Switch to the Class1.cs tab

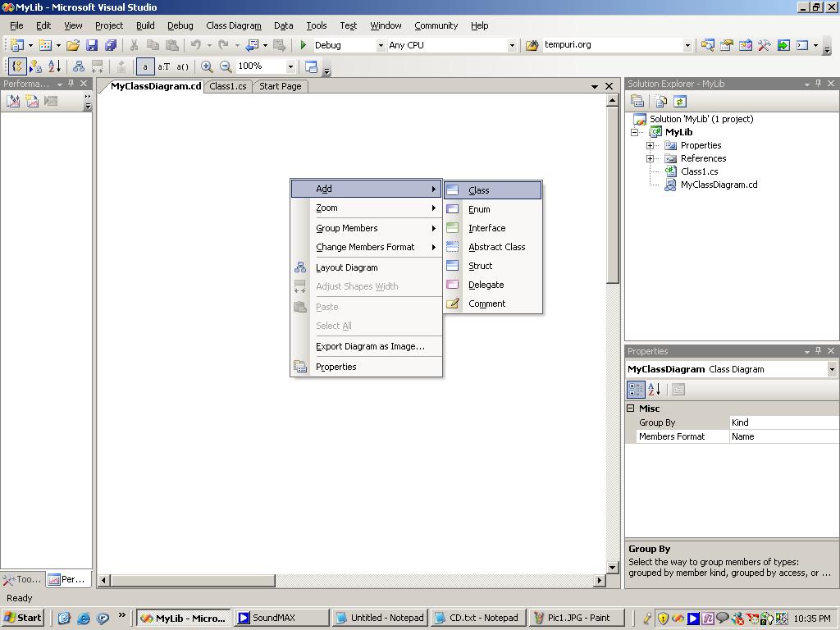point(228,86)
